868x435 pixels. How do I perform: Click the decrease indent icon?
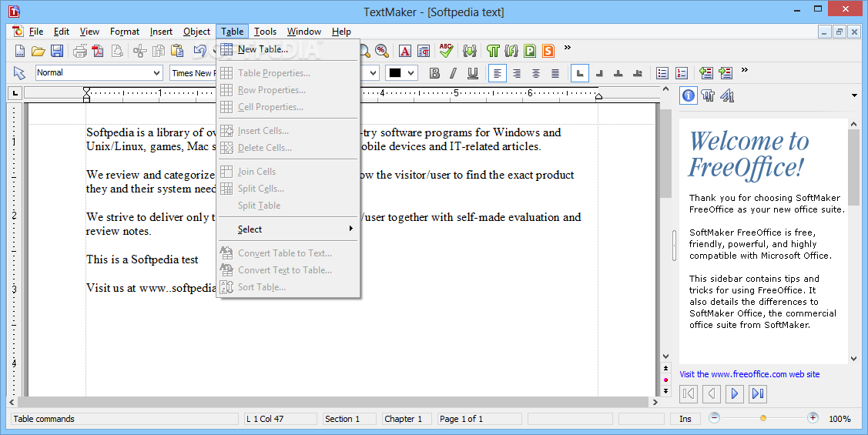pos(705,73)
